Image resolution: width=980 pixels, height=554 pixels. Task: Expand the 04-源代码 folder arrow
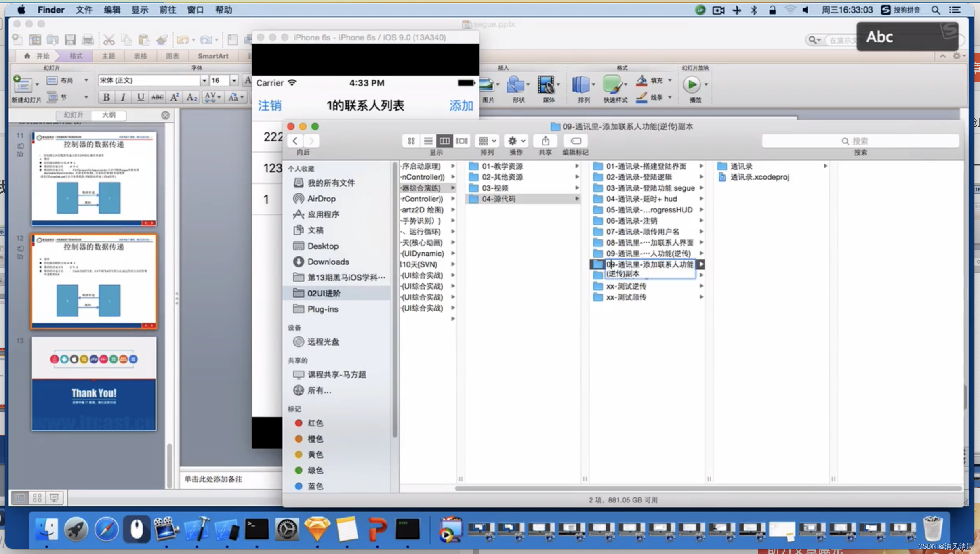coord(577,199)
